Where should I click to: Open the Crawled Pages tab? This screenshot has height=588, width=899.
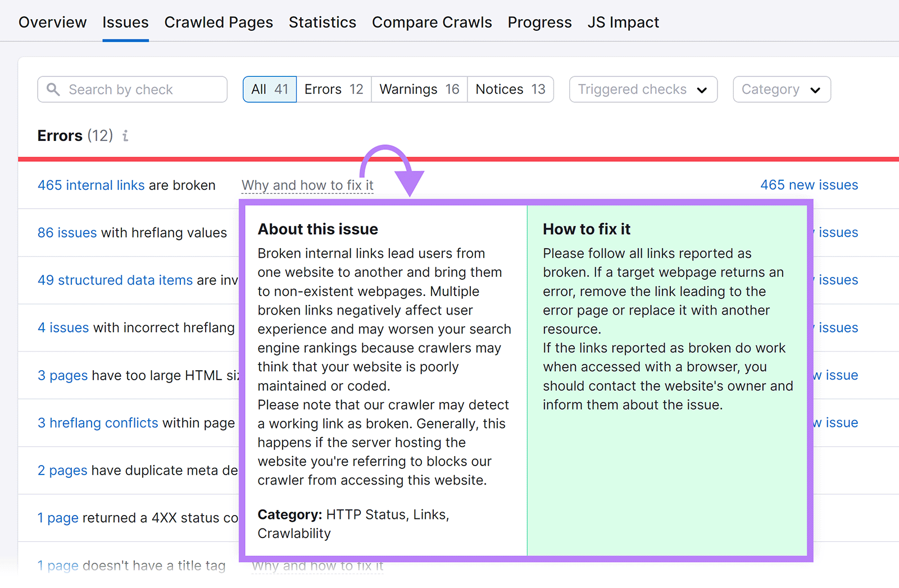pyautogui.click(x=219, y=22)
